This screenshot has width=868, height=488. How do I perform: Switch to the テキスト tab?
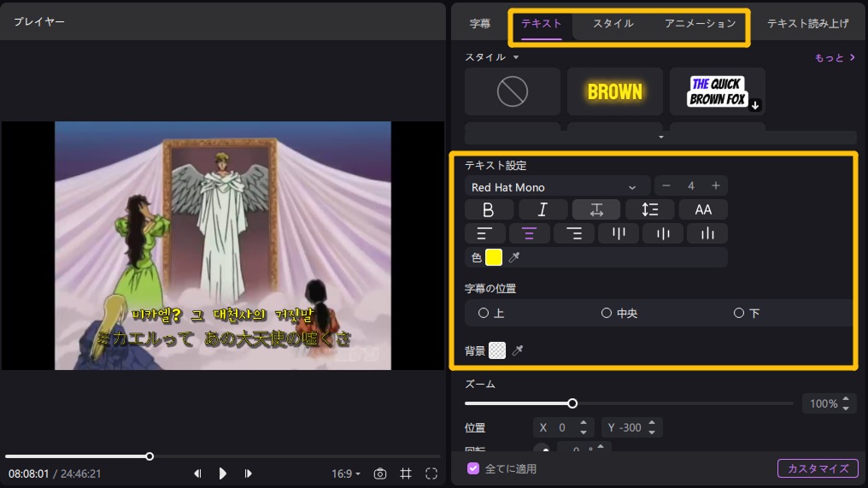pos(542,23)
